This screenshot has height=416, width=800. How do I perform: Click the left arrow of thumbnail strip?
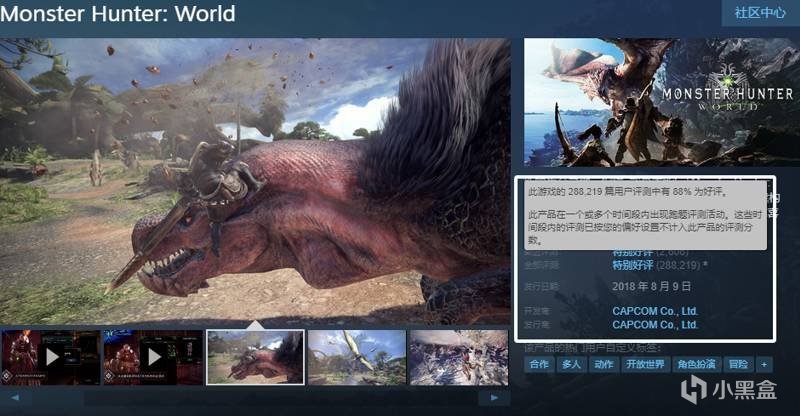point(16,398)
